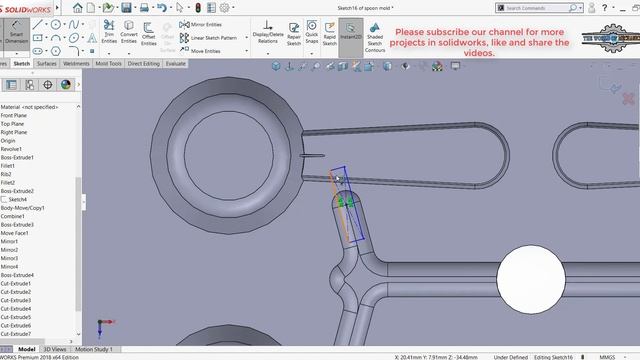Toggle the Sketch4 visibility checkbox in the tree
Viewport: 640px width, 360px height.
pos(4,200)
